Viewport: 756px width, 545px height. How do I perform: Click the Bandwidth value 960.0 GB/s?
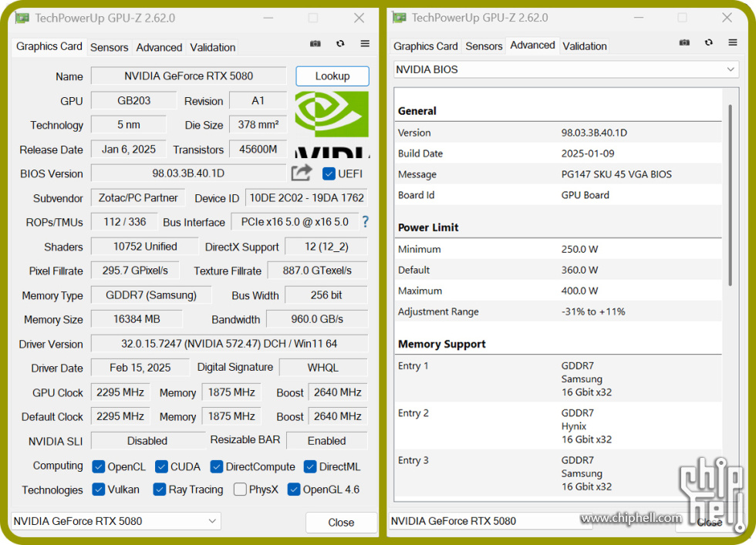tap(317, 319)
